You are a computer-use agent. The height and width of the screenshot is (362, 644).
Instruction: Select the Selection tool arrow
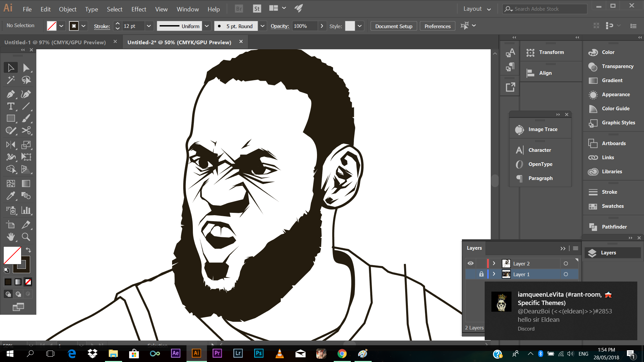pyautogui.click(x=11, y=68)
